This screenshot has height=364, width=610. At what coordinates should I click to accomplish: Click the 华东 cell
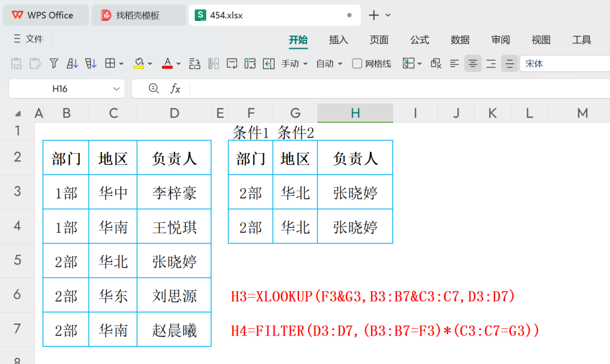[113, 295]
